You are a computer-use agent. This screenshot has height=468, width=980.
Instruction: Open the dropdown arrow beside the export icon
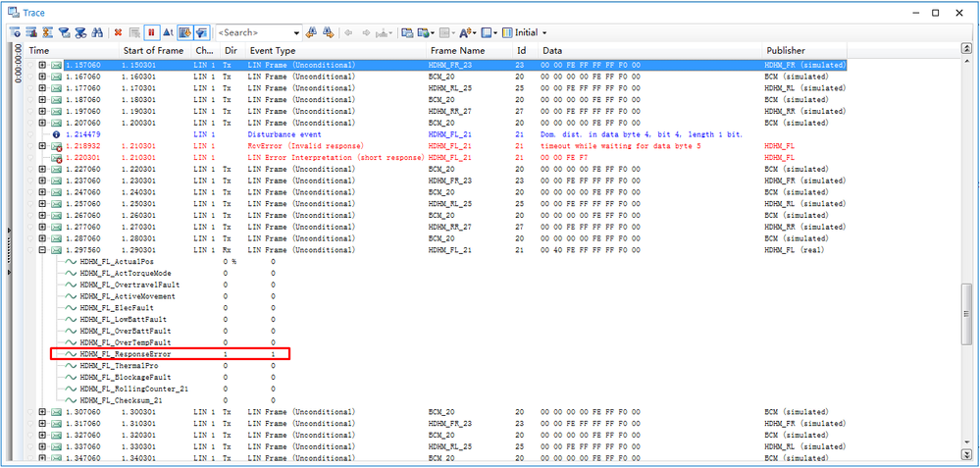point(434,32)
